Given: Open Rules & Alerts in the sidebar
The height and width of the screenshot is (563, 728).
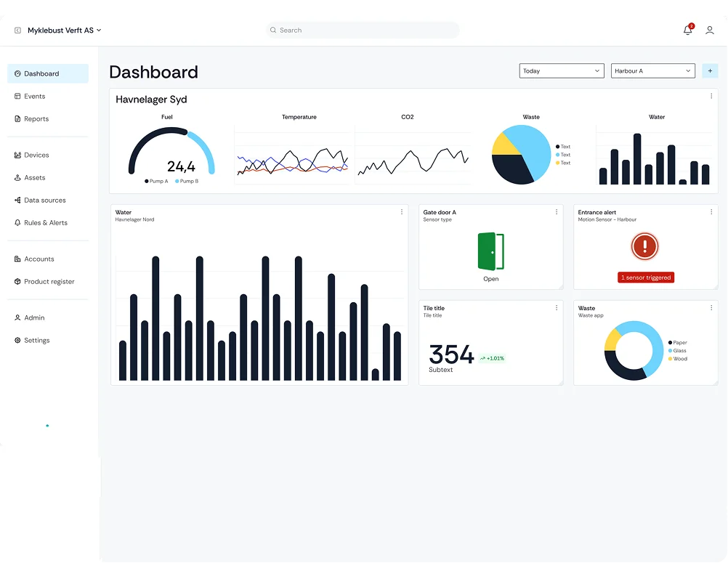Looking at the screenshot, I should tap(45, 223).
